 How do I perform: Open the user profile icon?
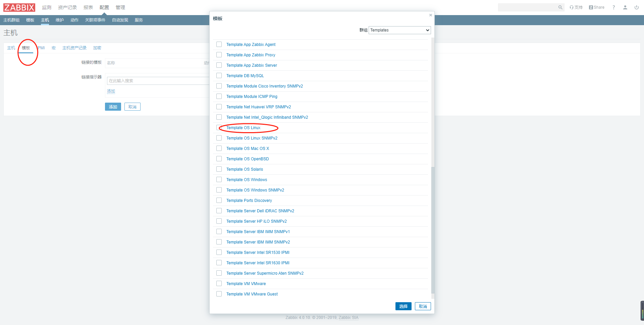[x=625, y=7]
